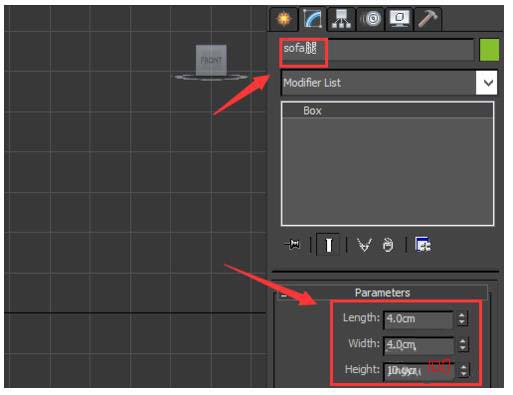Open the Hierarchy panel tab

point(341,19)
